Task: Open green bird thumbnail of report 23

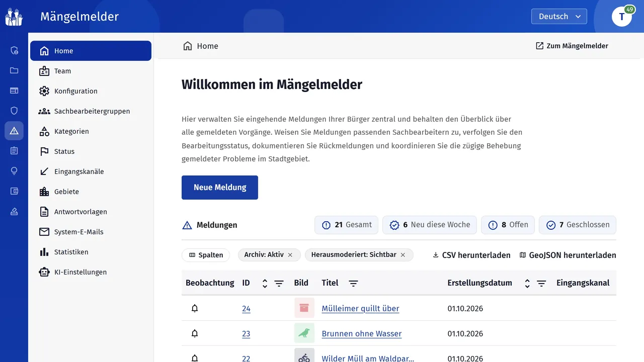Action: (304, 333)
